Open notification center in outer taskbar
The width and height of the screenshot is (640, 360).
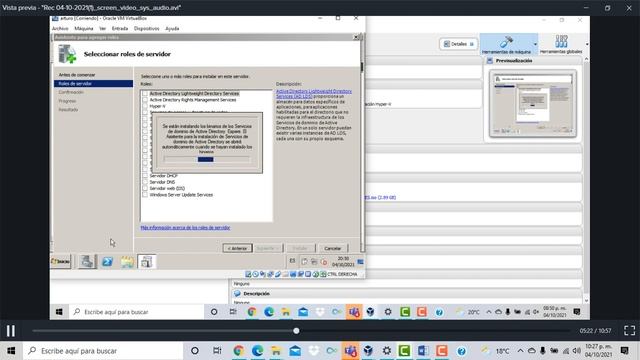624,351
